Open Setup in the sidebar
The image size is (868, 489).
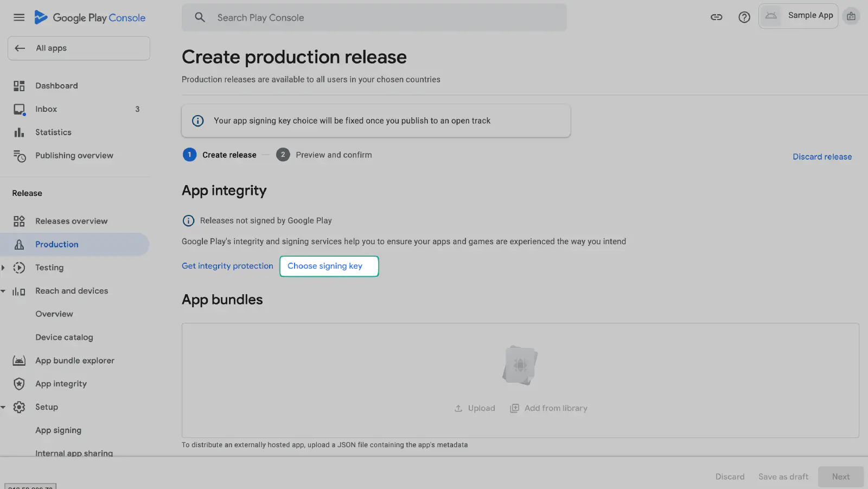point(47,407)
